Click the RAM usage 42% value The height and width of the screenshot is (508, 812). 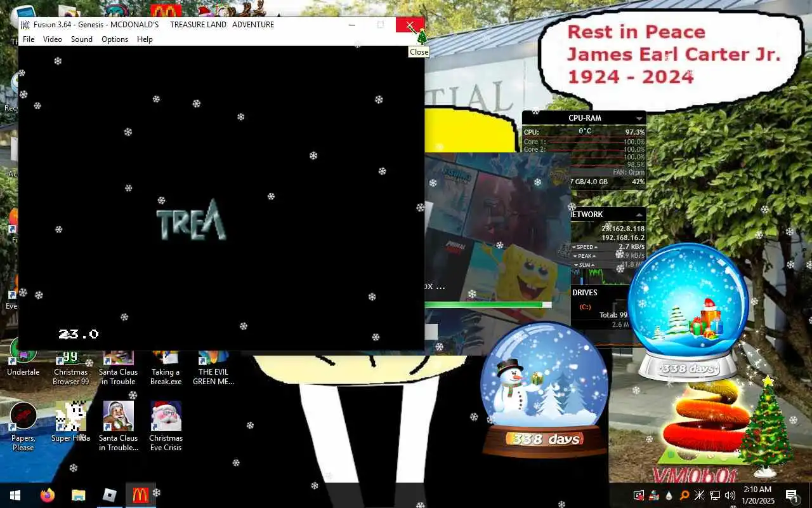(x=638, y=182)
